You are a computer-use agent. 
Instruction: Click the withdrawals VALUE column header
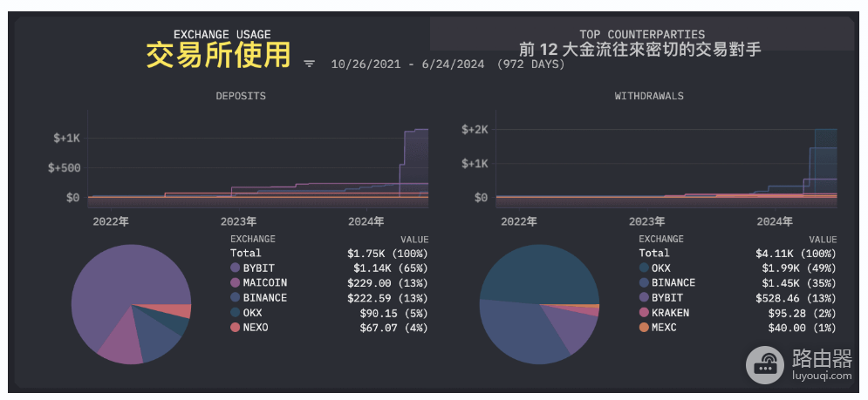[823, 240]
